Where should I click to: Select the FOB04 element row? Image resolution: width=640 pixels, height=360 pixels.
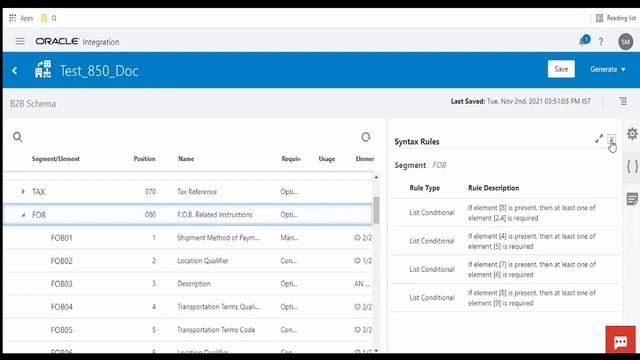click(x=188, y=307)
